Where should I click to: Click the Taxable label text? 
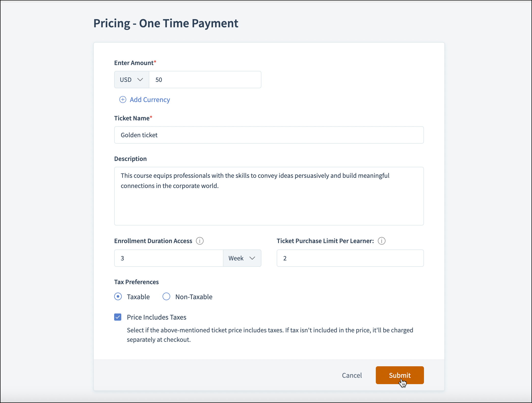pyautogui.click(x=138, y=297)
